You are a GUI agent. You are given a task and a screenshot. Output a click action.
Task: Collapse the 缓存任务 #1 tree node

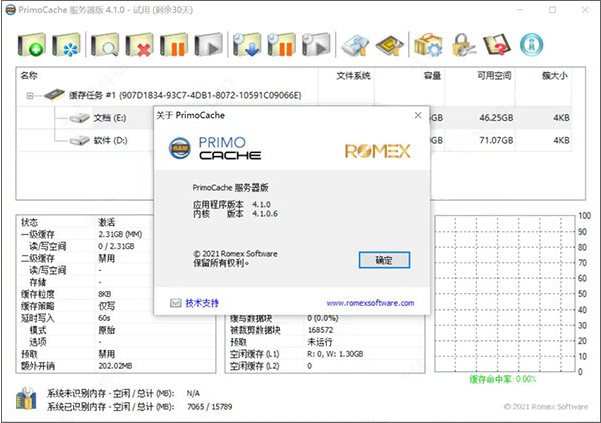point(30,95)
